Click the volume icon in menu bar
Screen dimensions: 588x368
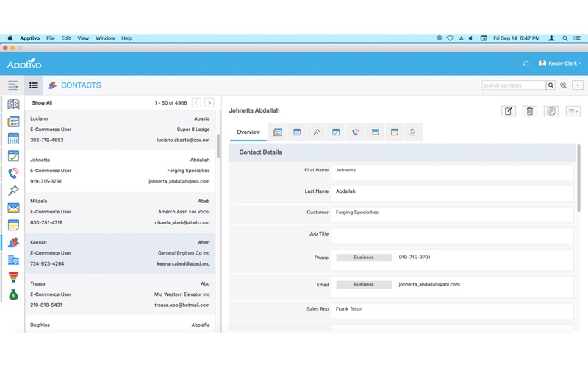click(471, 38)
